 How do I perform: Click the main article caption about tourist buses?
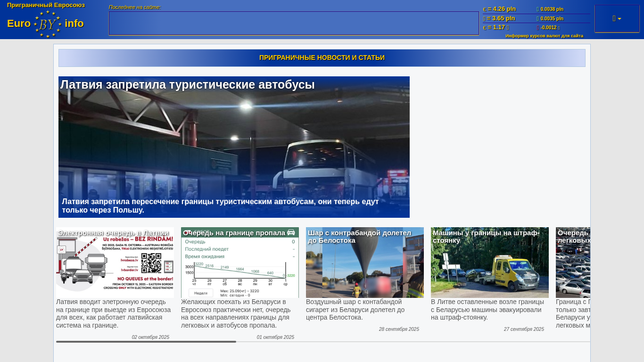(221, 206)
